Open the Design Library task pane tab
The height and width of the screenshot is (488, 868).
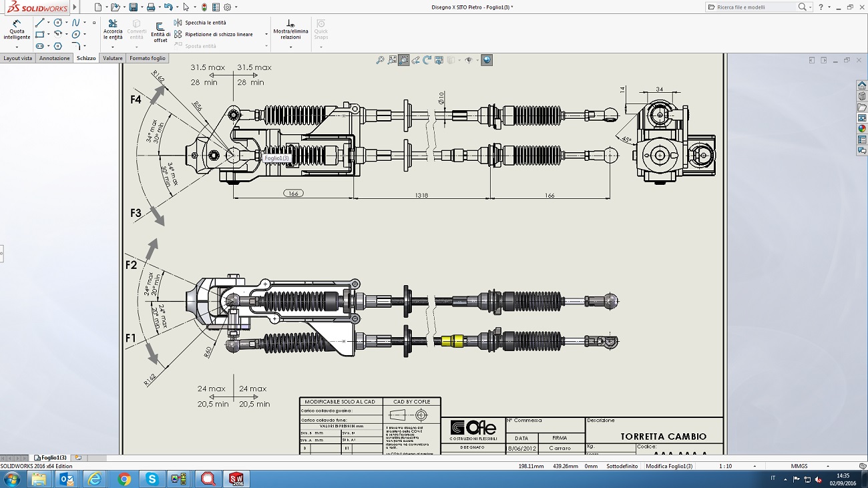point(862,96)
